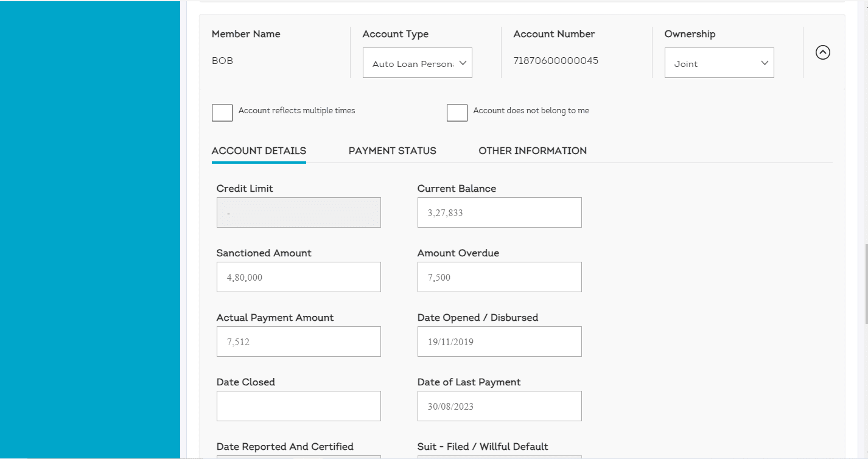This screenshot has width=868, height=459.
Task: Click the 'Date Reported And Certified' label
Action: click(285, 447)
